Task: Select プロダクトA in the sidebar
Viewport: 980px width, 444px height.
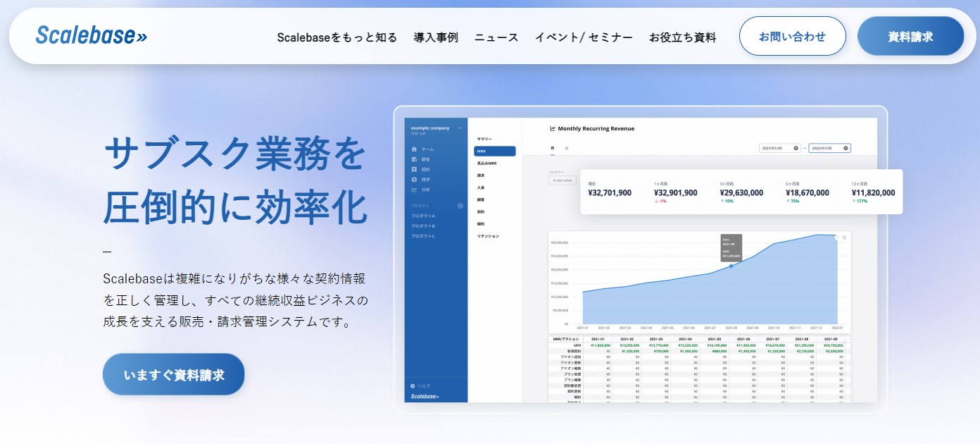Action: coord(423,216)
